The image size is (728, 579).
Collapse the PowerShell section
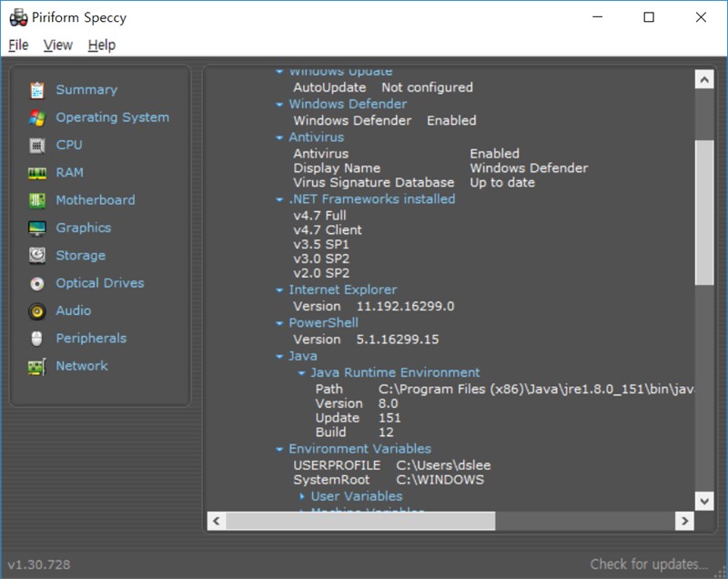pos(279,323)
